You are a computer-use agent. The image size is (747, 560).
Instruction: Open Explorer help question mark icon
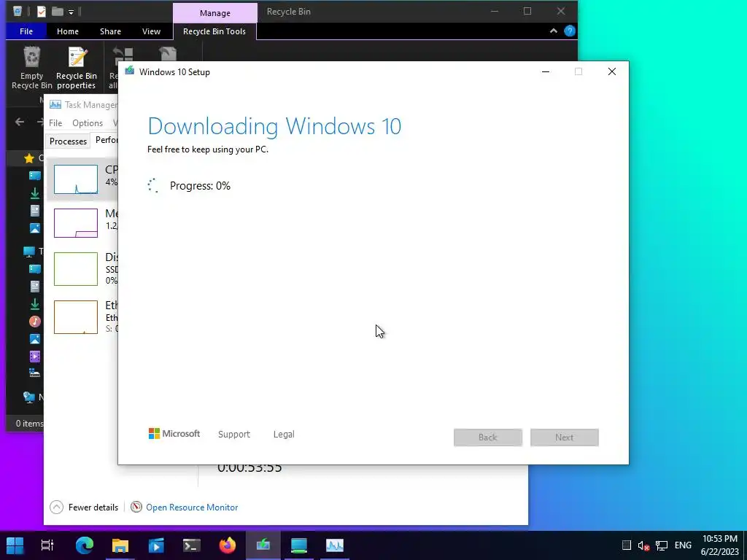[x=569, y=31]
